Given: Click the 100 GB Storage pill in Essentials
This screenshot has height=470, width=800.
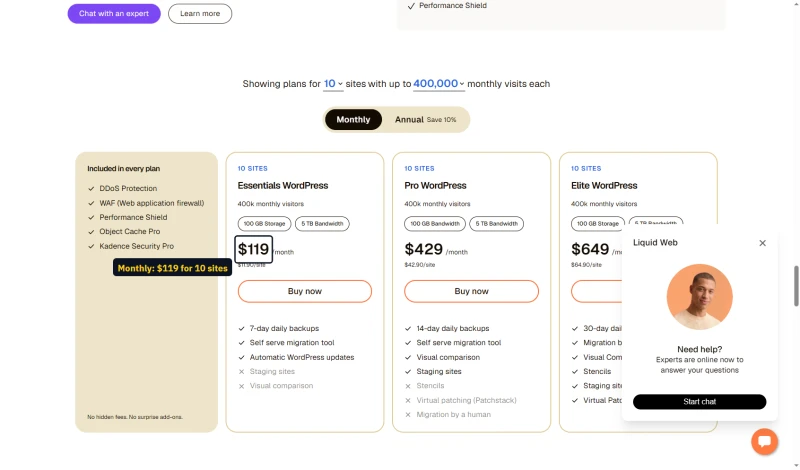Looking at the screenshot, I should tap(264, 224).
